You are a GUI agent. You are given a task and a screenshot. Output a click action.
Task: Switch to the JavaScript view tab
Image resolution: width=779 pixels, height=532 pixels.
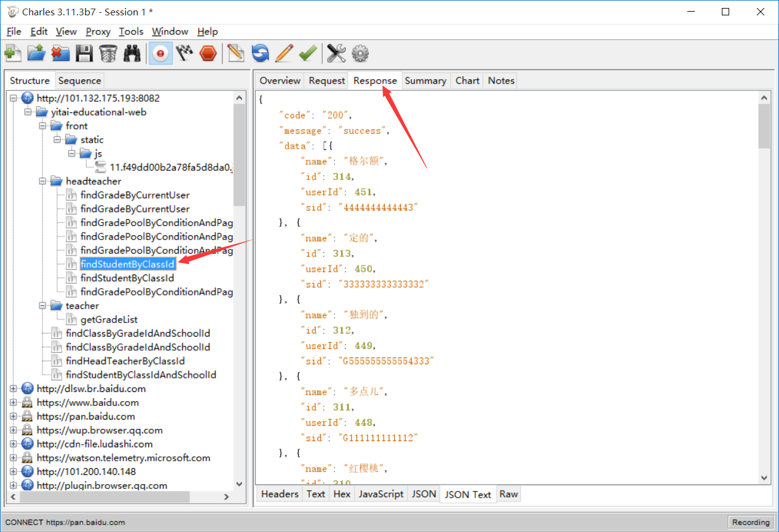(x=381, y=494)
